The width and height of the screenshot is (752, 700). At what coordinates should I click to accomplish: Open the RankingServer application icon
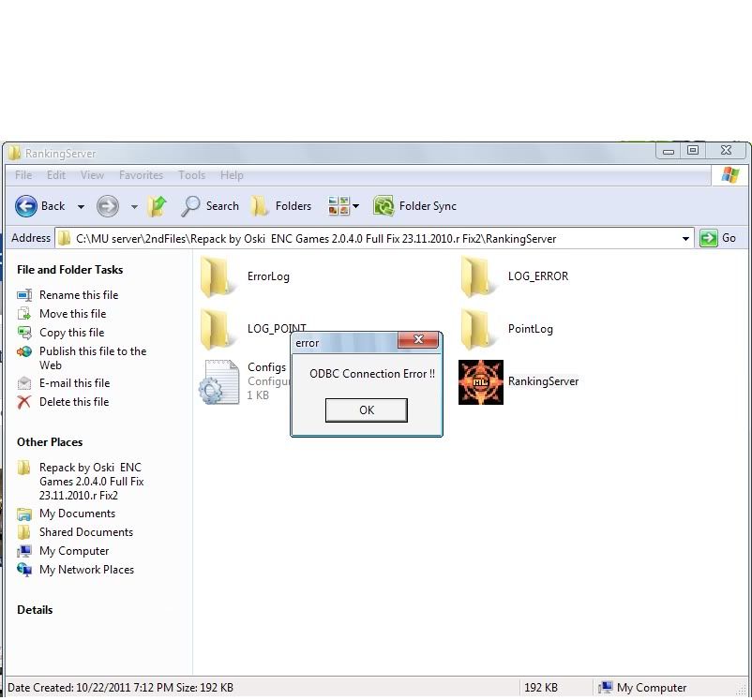pyautogui.click(x=481, y=382)
